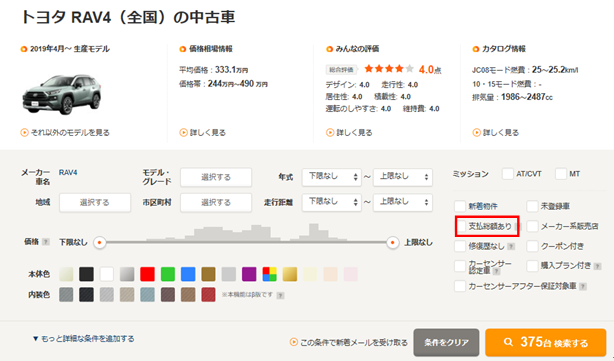
Task: Click 詳しく見る under 価格相場情報
Action: pyautogui.click(x=203, y=133)
